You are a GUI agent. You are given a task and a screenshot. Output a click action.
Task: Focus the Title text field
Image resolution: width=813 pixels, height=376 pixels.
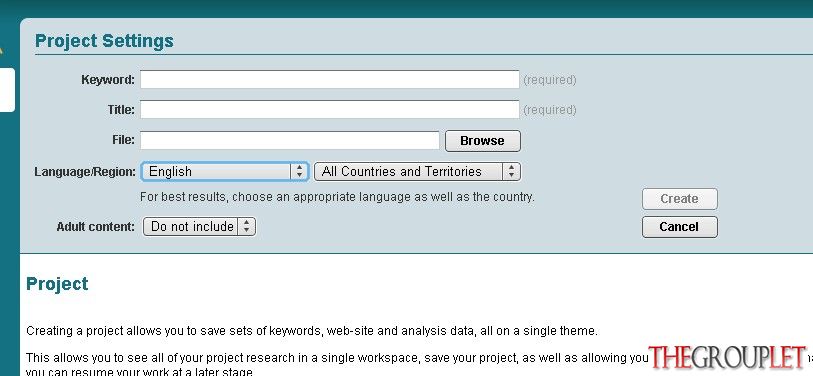[329, 109]
